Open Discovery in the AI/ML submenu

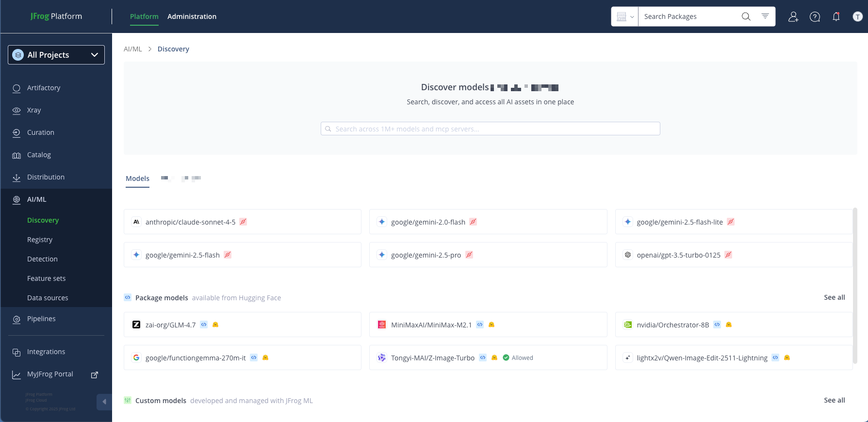tap(43, 220)
